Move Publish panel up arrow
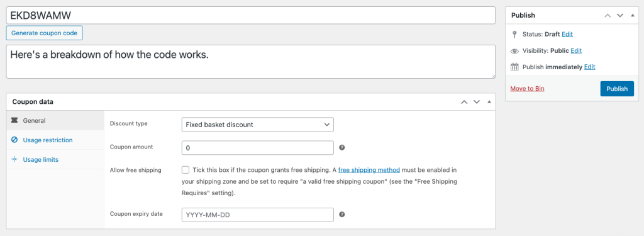 click(x=608, y=15)
